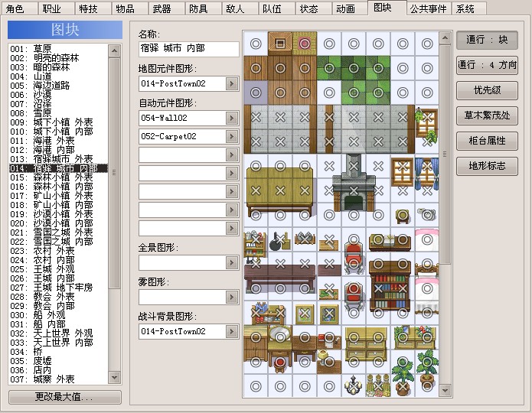Open the 战斗背景图形 chooser arrow

click(232, 331)
